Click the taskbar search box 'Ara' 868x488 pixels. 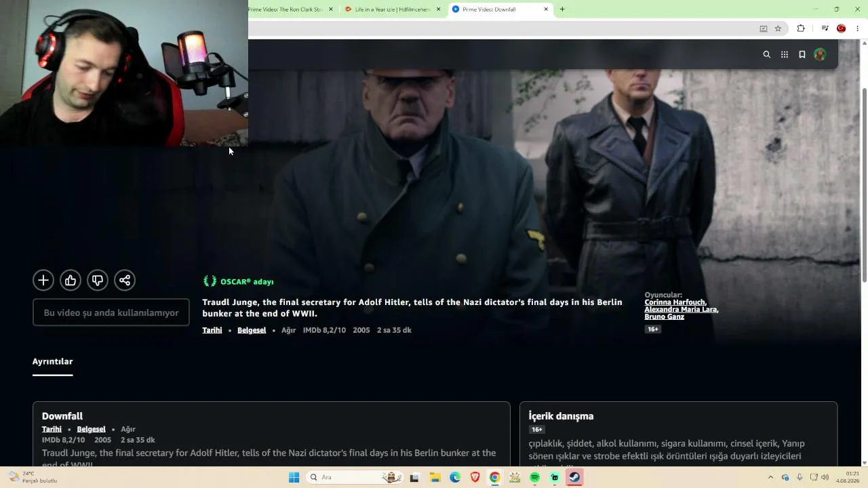356,478
